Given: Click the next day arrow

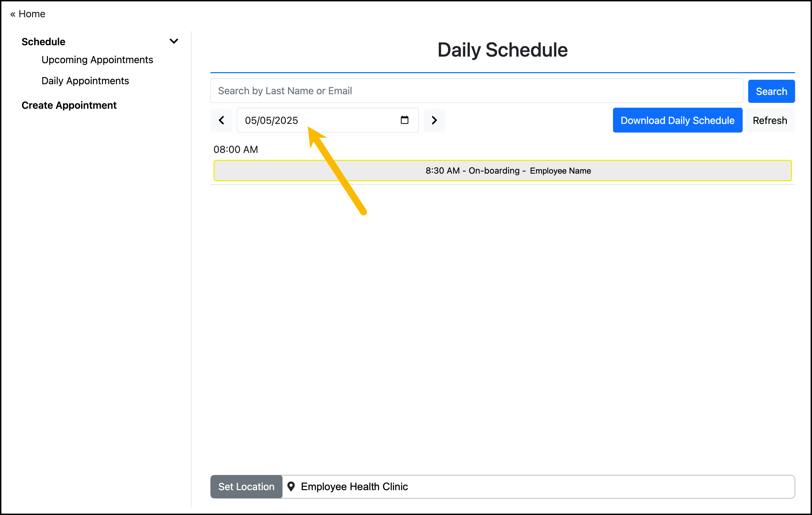Looking at the screenshot, I should (x=434, y=120).
